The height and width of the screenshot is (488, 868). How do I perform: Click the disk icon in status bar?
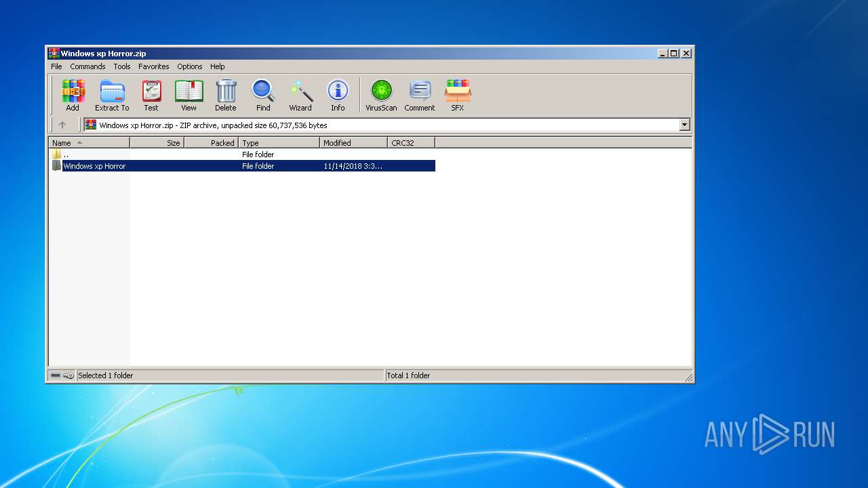[56, 375]
